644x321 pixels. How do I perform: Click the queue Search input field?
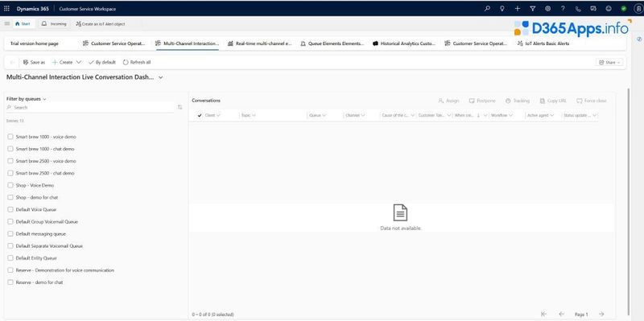tap(90, 108)
